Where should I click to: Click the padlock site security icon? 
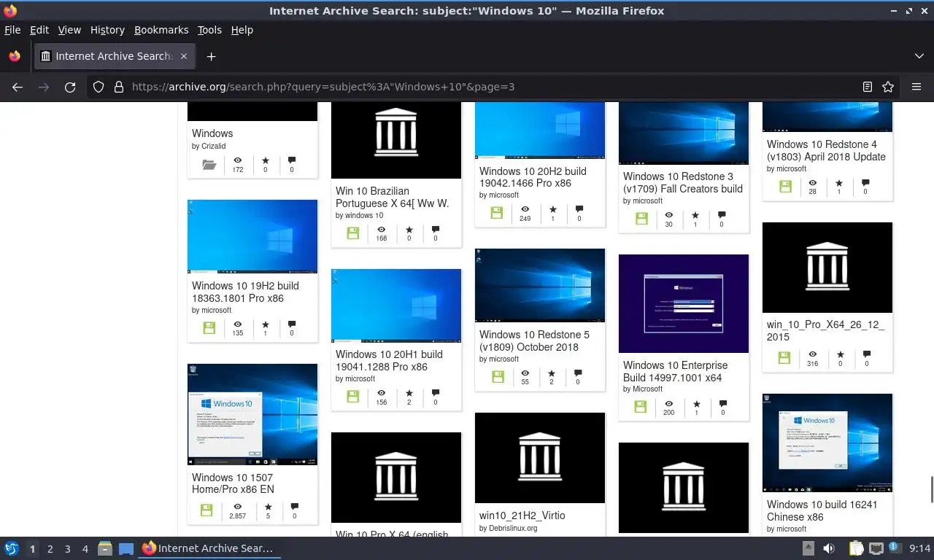[119, 87]
